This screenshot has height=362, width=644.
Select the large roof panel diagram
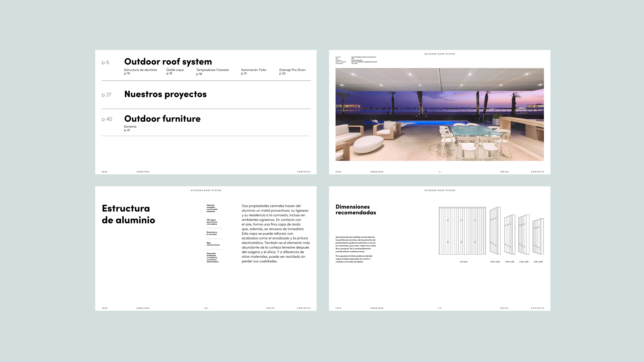click(462, 231)
